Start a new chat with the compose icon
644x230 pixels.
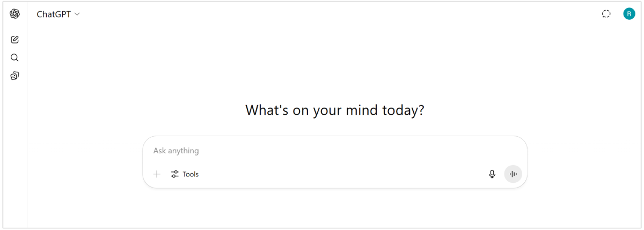click(x=14, y=40)
